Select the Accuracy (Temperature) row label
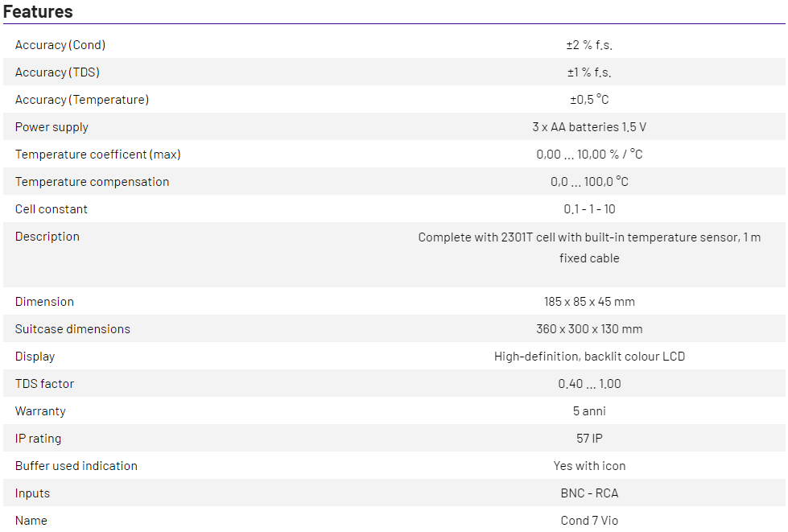 82,100
